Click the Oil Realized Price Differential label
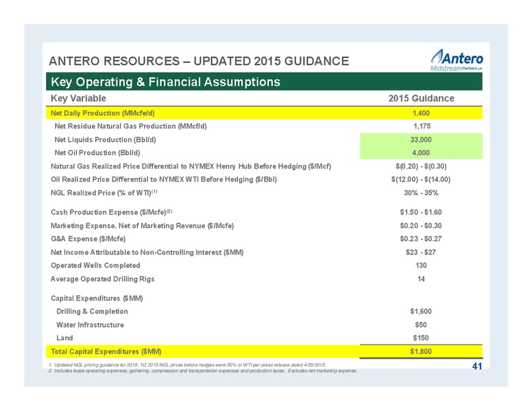 pyautogui.click(x=164, y=179)
